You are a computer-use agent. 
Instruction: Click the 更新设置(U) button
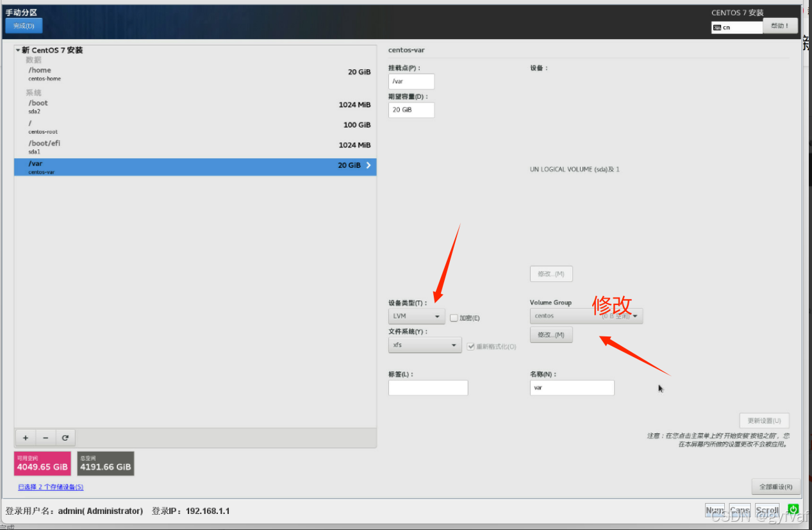pyautogui.click(x=764, y=421)
